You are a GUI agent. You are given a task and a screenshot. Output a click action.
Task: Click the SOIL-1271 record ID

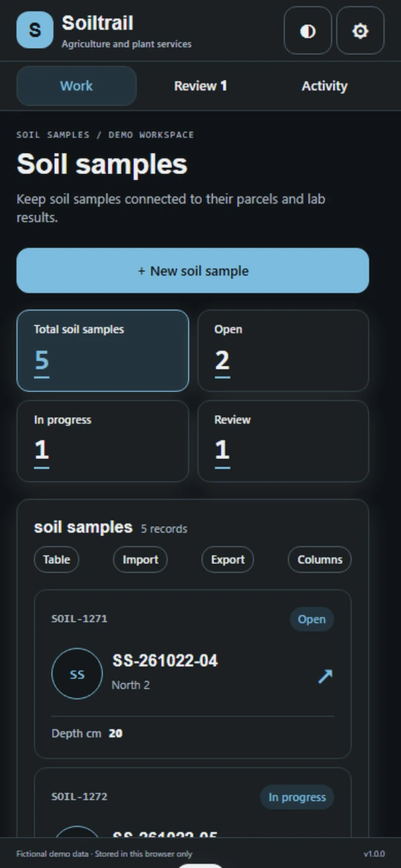pyautogui.click(x=80, y=619)
